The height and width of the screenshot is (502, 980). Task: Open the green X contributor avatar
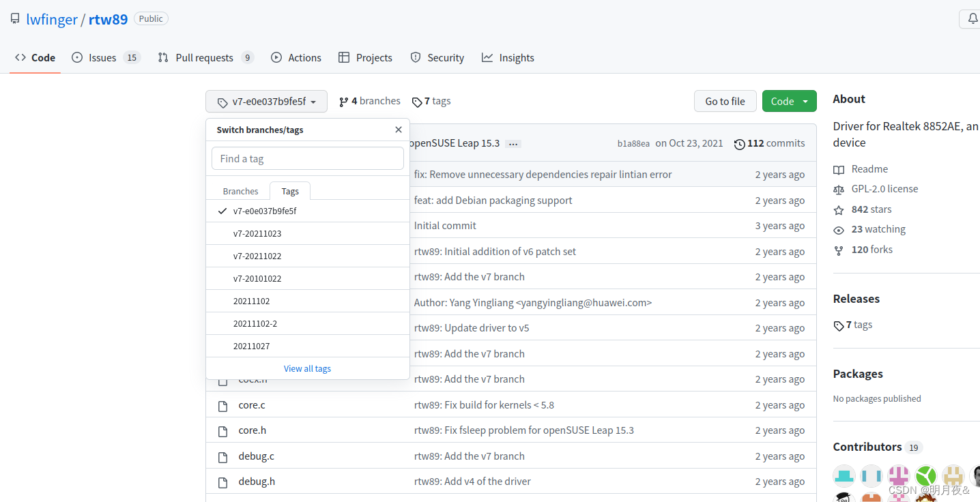point(926,475)
